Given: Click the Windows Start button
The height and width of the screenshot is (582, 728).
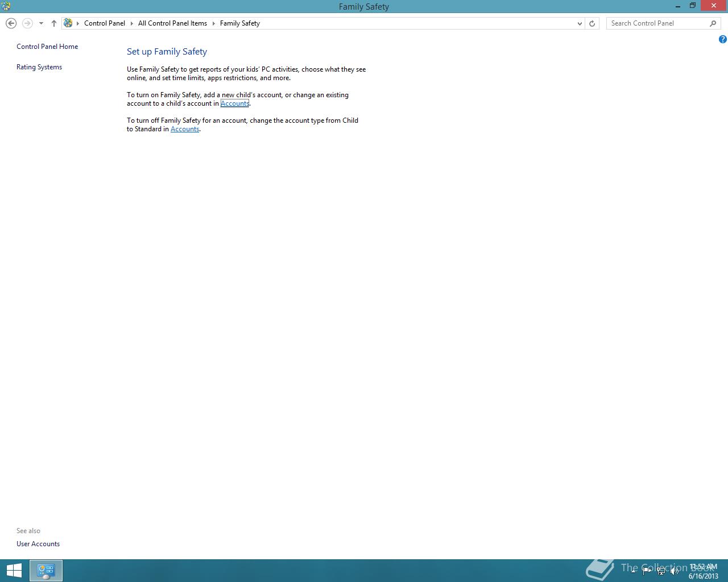Looking at the screenshot, I should (14, 571).
